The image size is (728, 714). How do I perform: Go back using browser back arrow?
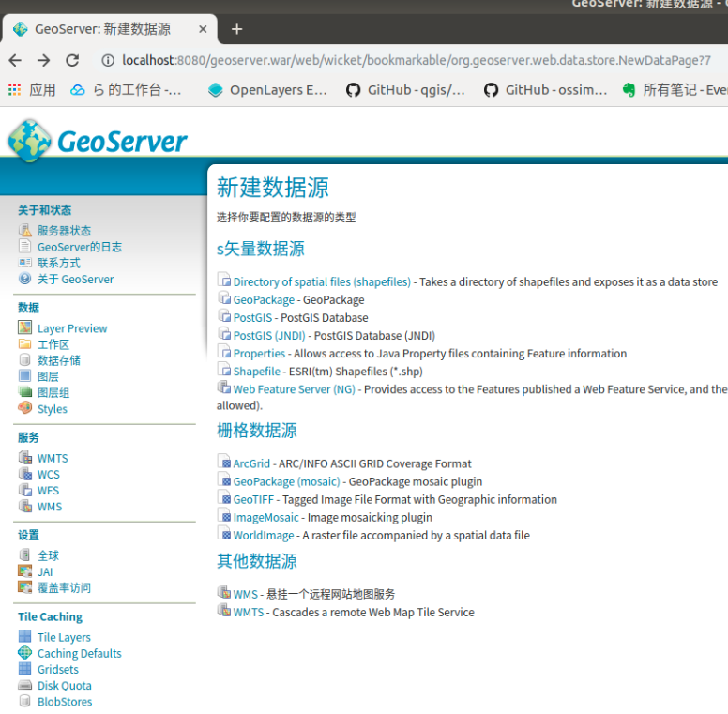tap(15, 60)
